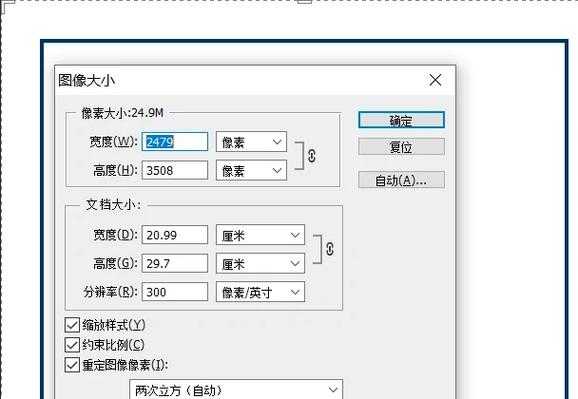Click the 分辨率(R) field showing 300

pyautogui.click(x=175, y=292)
